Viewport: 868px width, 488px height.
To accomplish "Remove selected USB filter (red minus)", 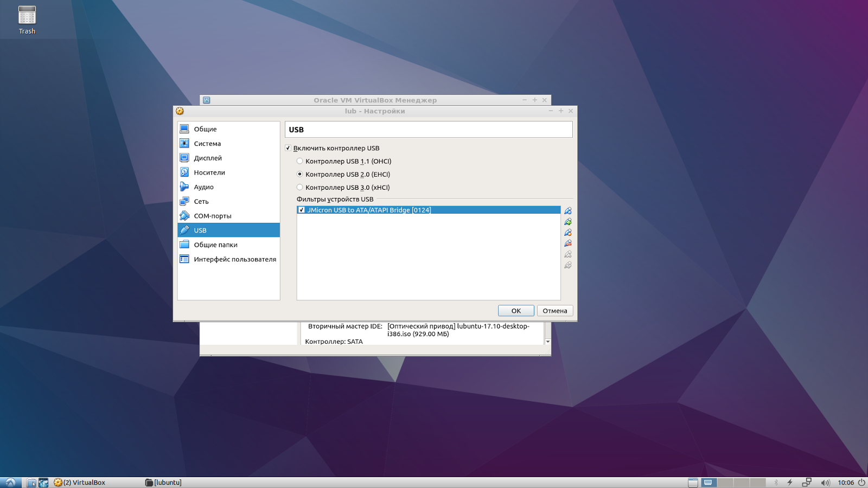I will (568, 243).
